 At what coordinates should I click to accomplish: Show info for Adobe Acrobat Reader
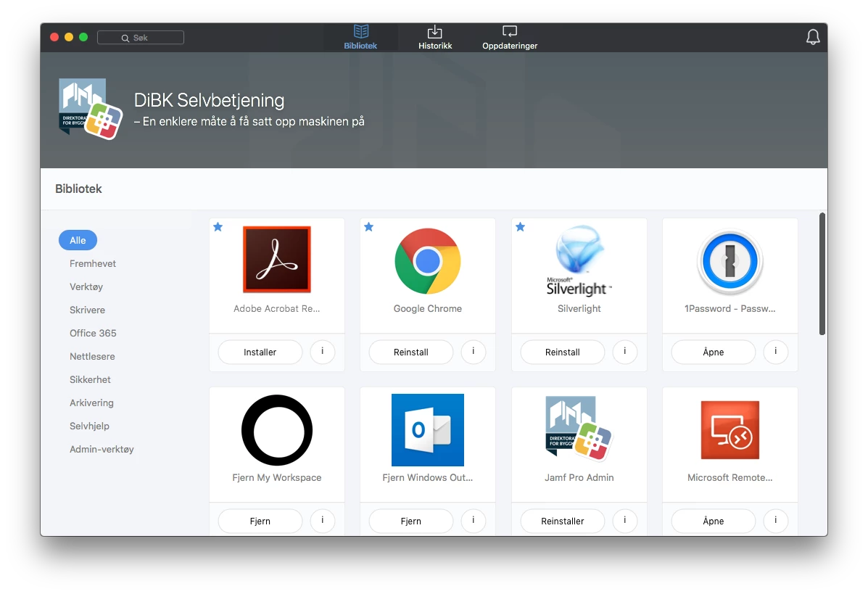tap(323, 352)
